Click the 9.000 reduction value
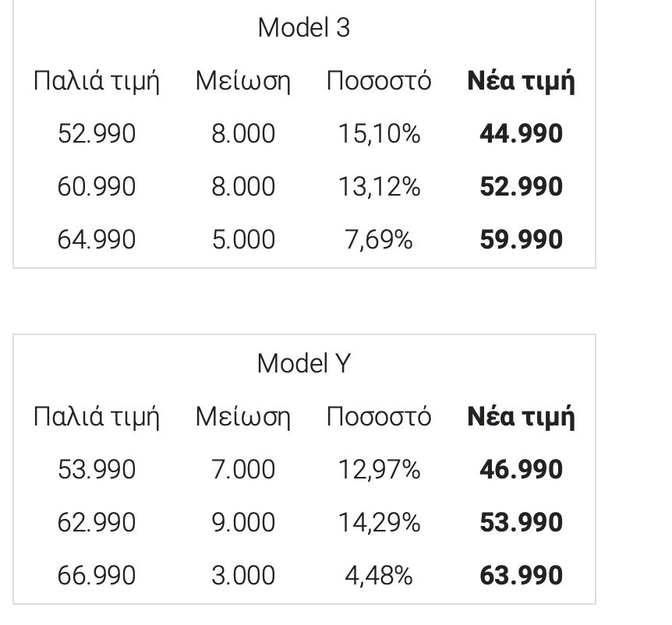Viewport: 672px width, 625px height. [x=243, y=523]
